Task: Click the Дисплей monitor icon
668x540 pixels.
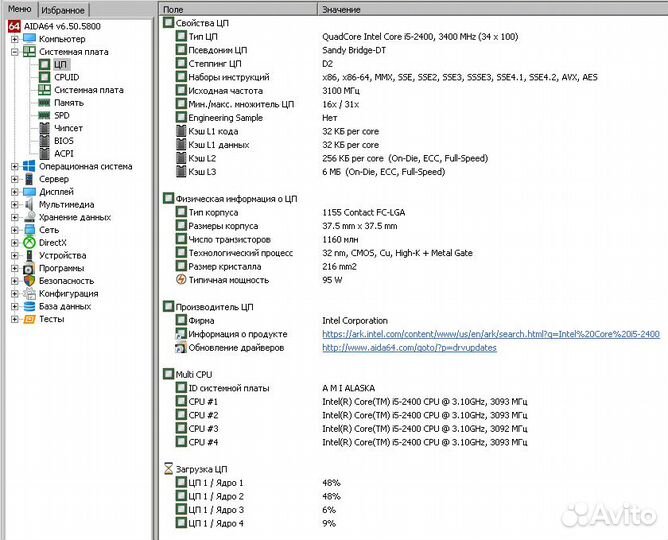Action: pos(29,192)
